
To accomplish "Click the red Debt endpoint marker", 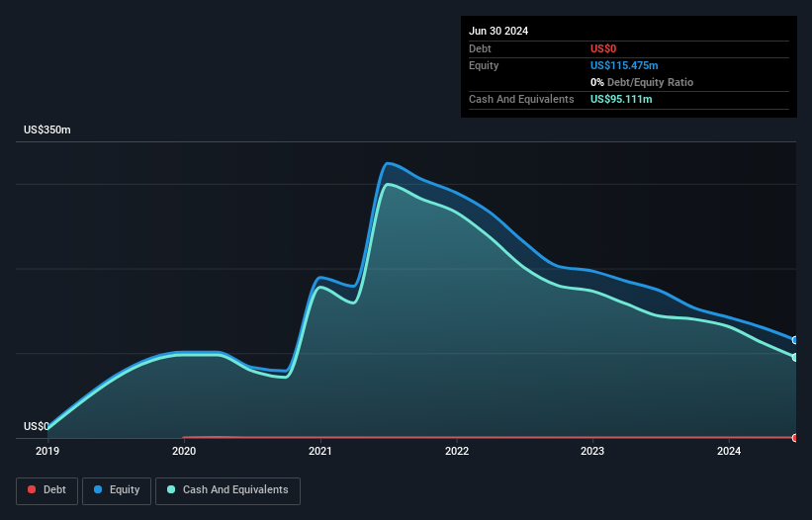I will point(795,438).
